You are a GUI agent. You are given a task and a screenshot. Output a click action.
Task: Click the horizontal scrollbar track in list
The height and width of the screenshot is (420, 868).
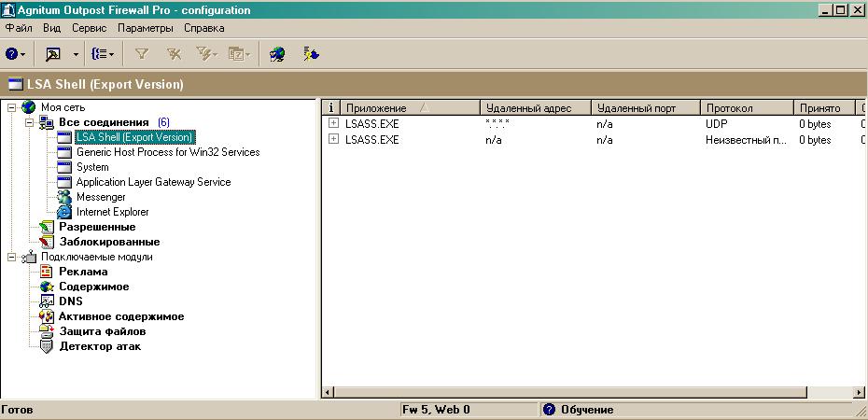(x=831, y=392)
